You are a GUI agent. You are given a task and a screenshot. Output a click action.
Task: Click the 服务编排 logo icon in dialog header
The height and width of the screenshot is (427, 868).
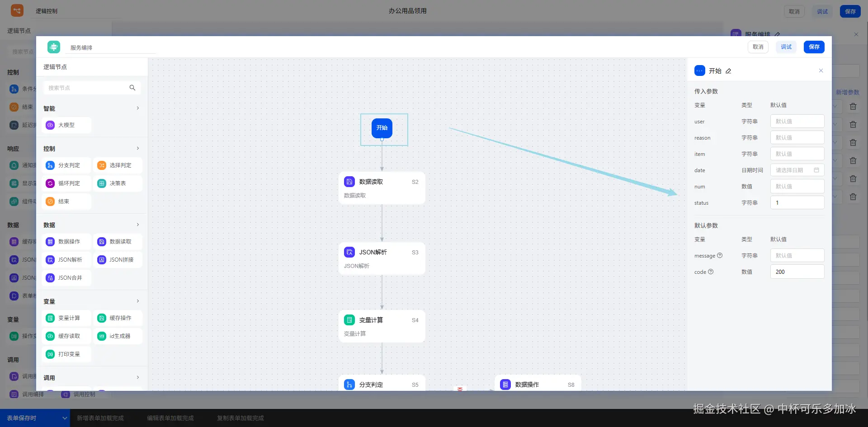54,47
